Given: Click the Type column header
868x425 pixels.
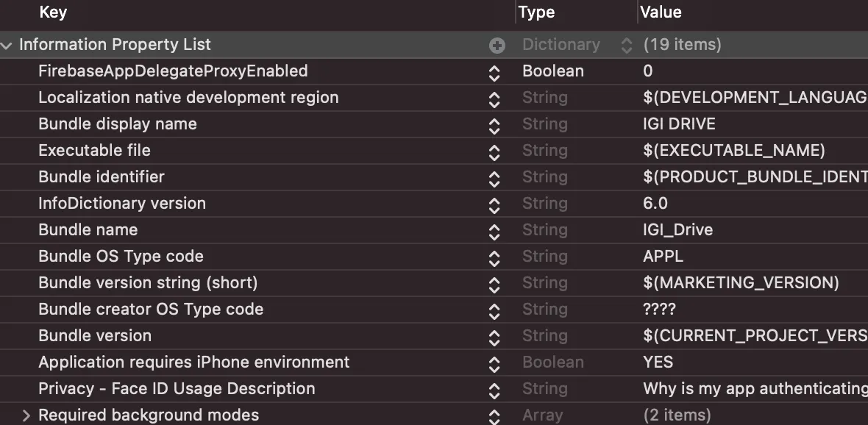Looking at the screenshot, I should click(x=536, y=12).
